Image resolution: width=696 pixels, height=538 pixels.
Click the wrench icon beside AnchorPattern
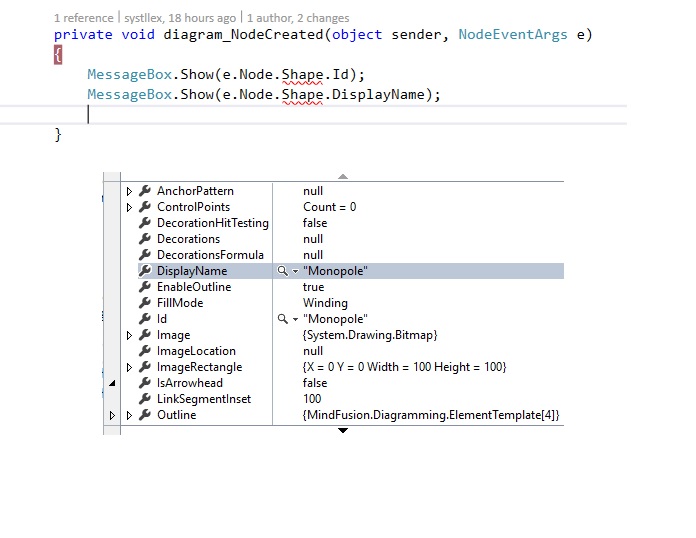145,191
